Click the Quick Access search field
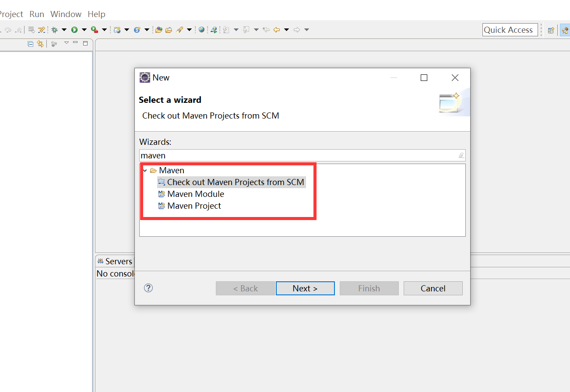The width and height of the screenshot is (570, 392). (x=510, y=30)
